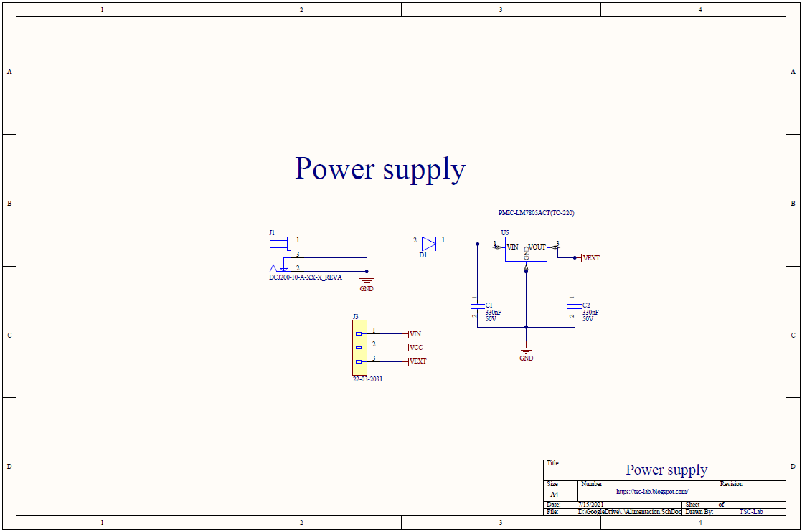Select the "330nF" value of capacitor C2
Screen dimensions: 802x532
click(x=590, y=313)
